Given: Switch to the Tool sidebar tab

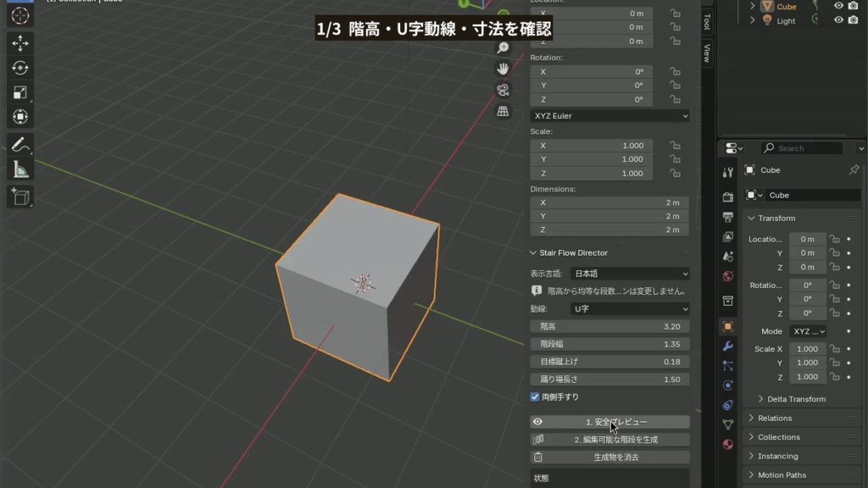Looking at the screenshot, I should tap(707, 23).
